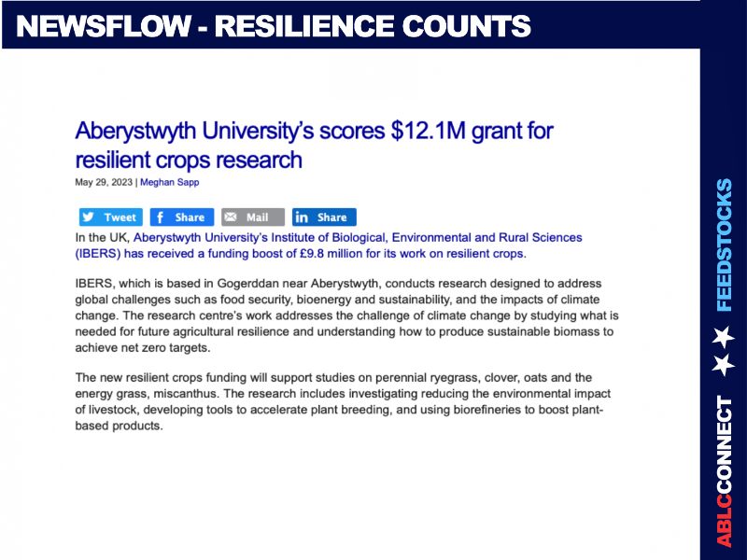Click the Mail envelope icon
Image resolution: width=747 pixels, height=560 pixels.
232,217
